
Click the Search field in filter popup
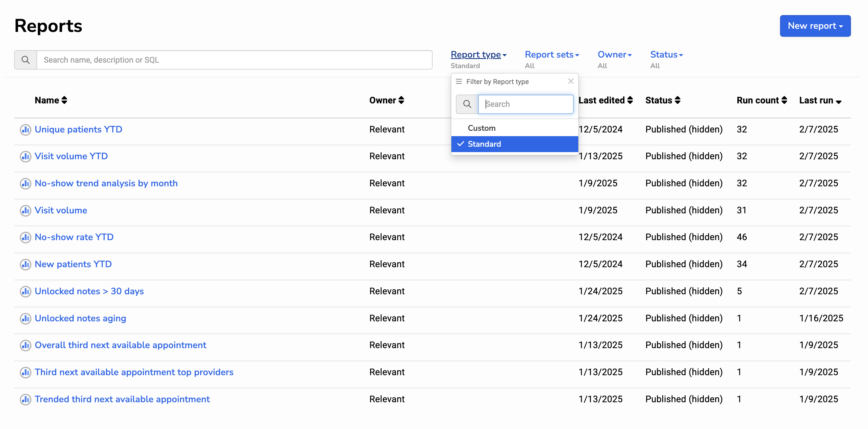coord(526,104)
